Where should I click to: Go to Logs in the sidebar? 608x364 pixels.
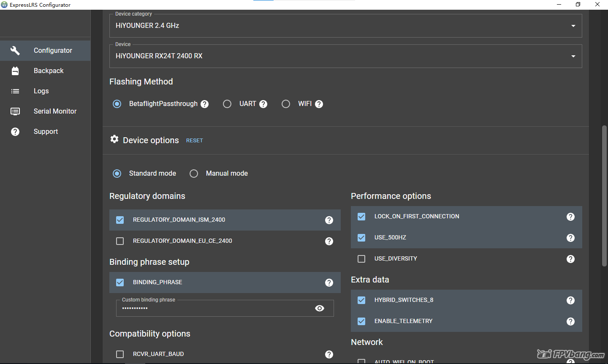pos(45,91)
